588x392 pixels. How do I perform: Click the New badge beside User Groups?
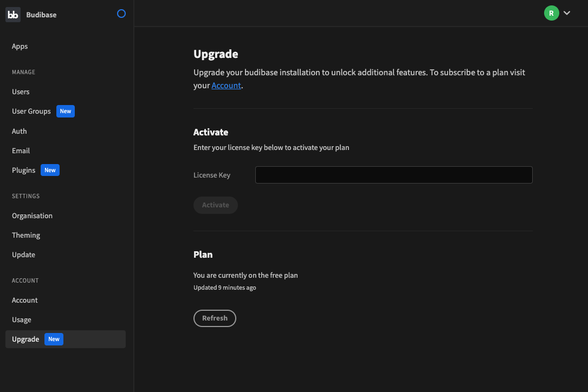tap(66, 112)
